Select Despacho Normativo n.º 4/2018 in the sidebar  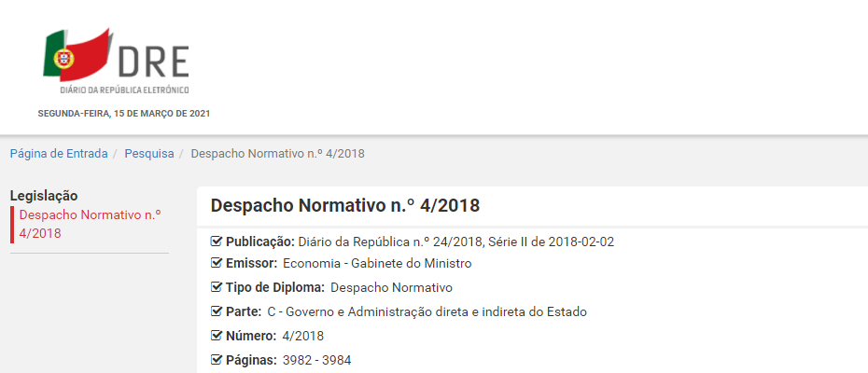pyautogui.click(x=89, y=224)
